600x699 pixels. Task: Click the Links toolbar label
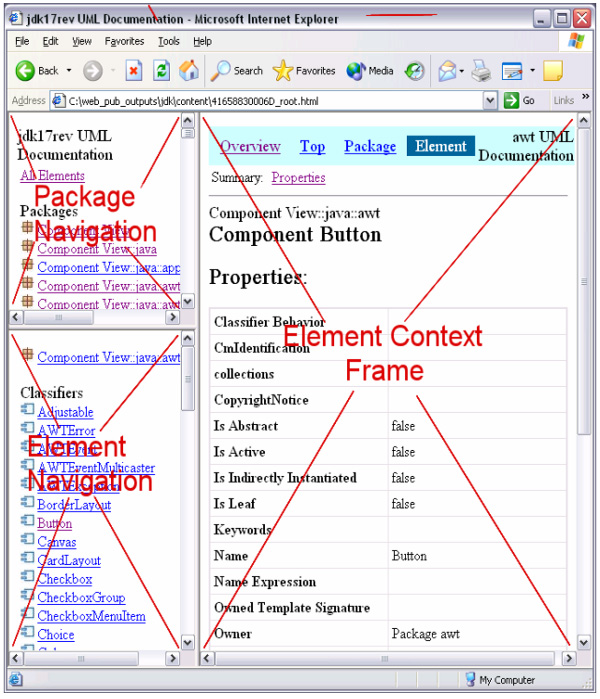563,101
